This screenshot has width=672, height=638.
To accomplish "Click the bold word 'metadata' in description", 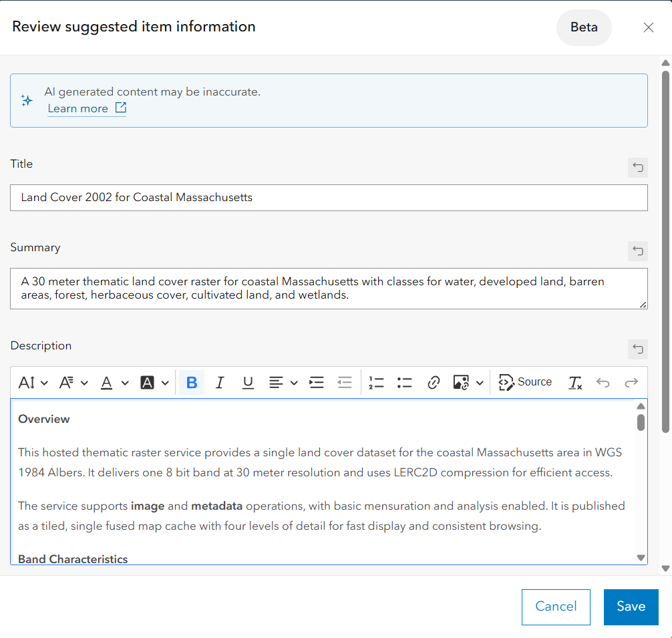I will [217, 506].
